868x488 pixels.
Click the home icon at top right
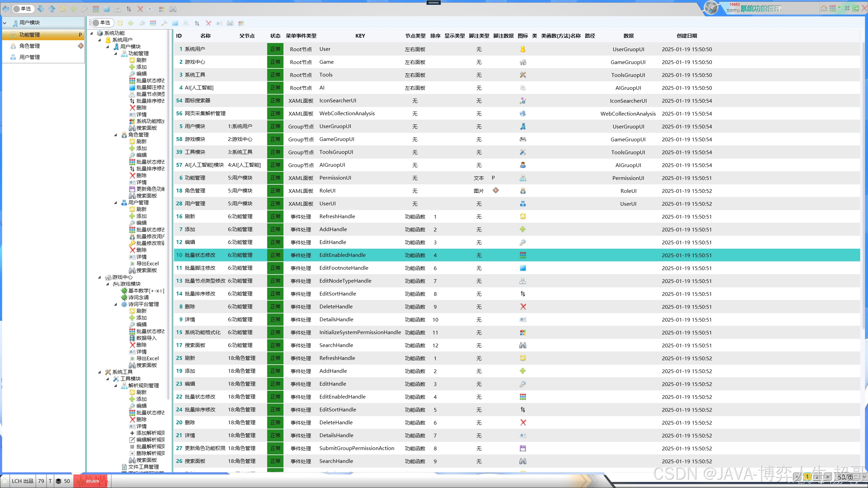pos(824,8)
